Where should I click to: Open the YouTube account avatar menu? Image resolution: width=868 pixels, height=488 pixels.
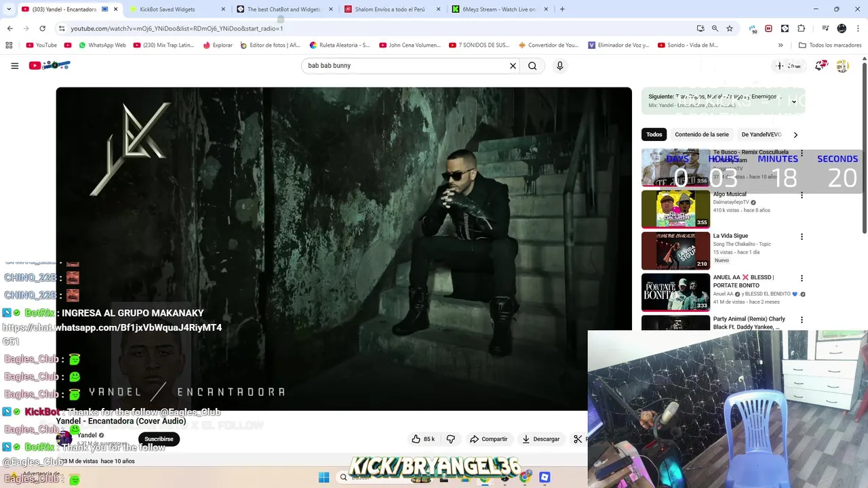click(x=842, y=66)
